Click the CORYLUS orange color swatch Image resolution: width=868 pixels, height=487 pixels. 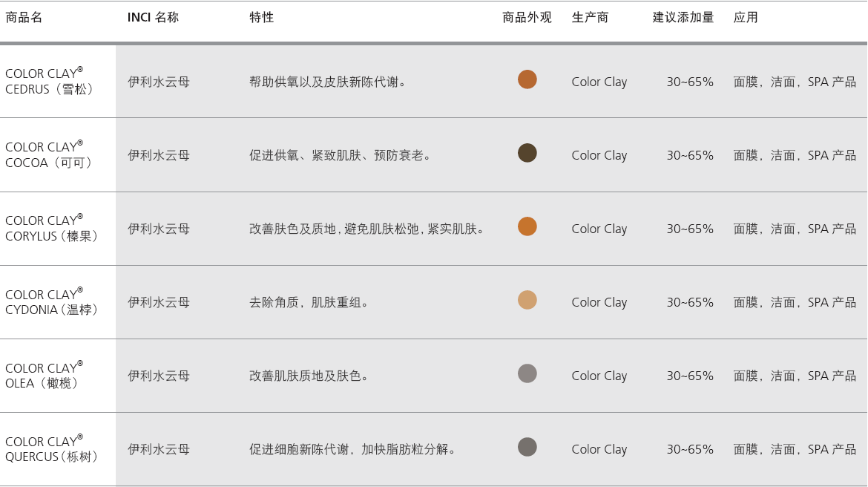[x=527, y=226]
